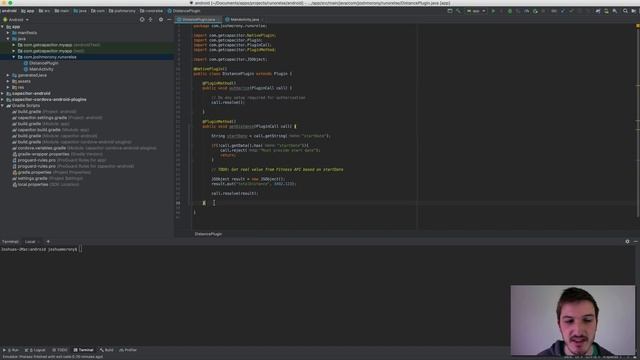Open Terminal panel gear settings
640x360 pixels.
[627, 242]
